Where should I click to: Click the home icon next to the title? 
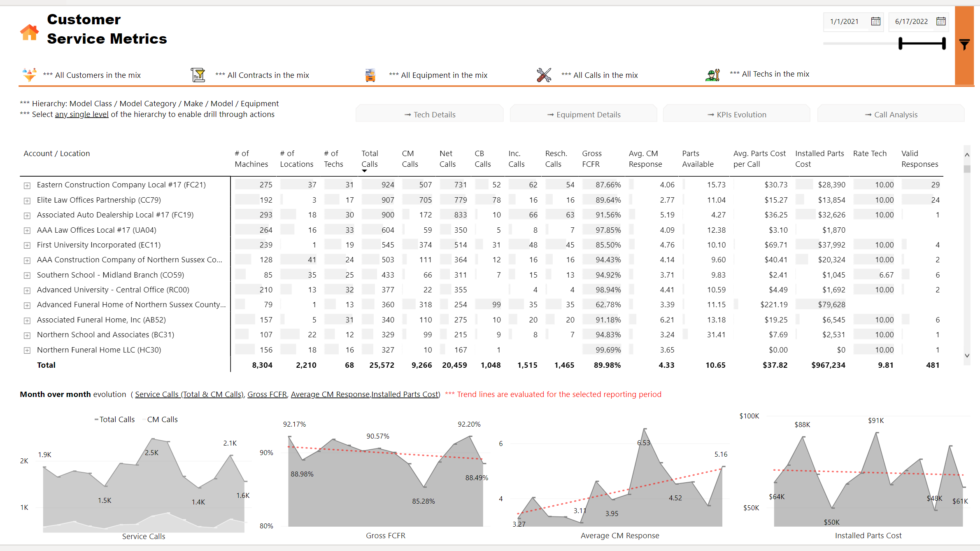tap(29, 31)
